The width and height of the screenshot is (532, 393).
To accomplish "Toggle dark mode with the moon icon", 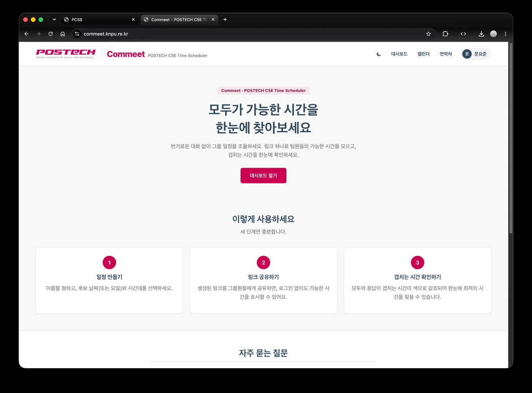I will pyautogui.click(x=378, y=54).
